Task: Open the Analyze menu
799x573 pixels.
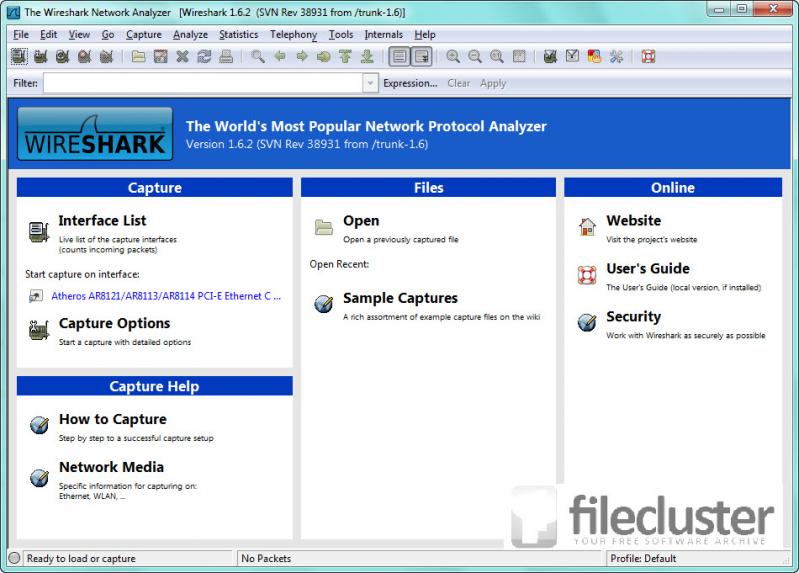Action: tap(190, 35)
